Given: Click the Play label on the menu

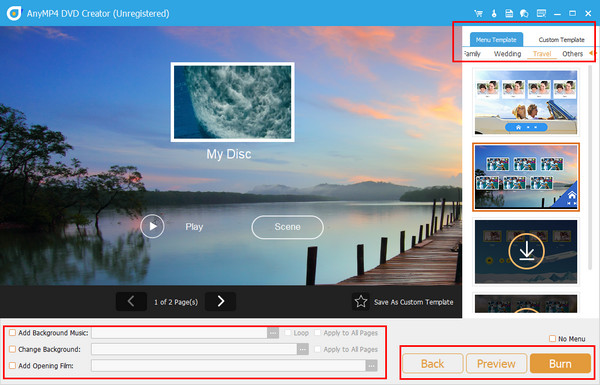Looking at the screenshot, I should point(194,227).
